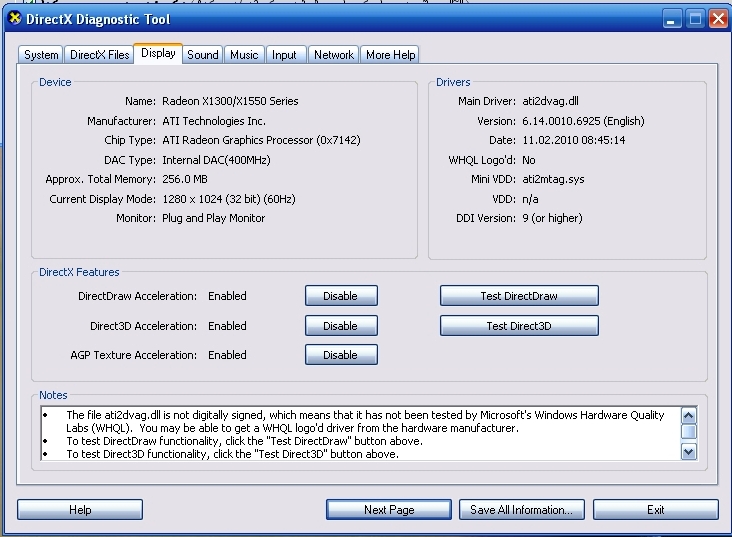
Task: Disable AGP Texture Acceleration
Action: [340, 355]
